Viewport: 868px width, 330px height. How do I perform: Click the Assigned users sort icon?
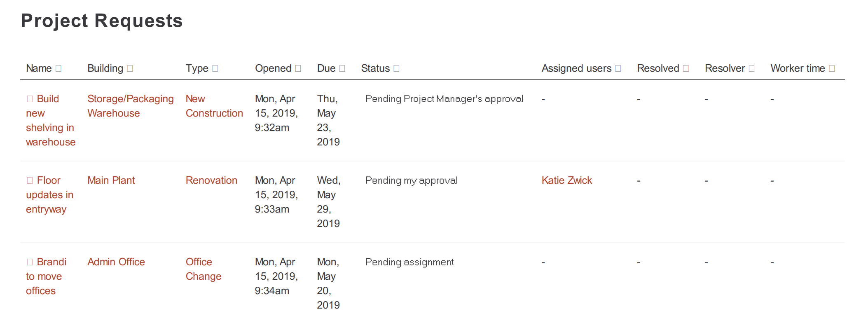[618, 68]
